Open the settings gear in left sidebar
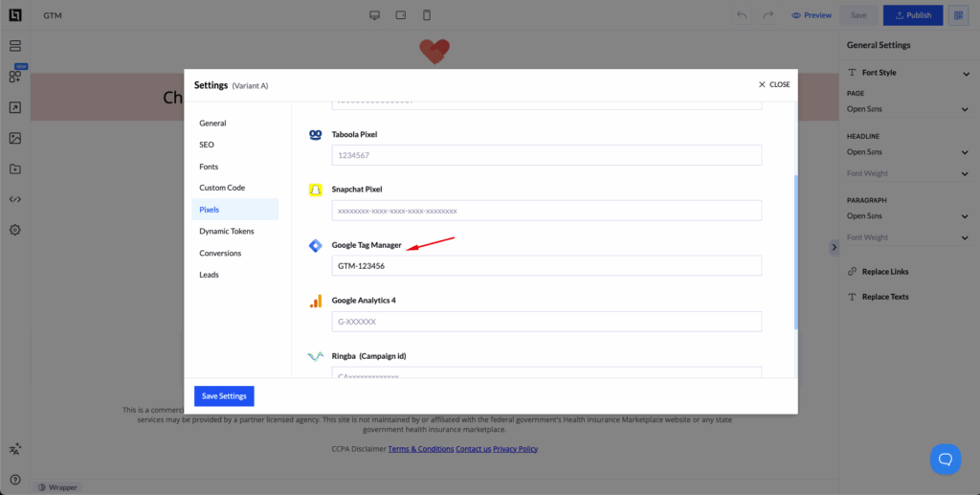This screenshot has height=495, width=980. pos(15,230)
